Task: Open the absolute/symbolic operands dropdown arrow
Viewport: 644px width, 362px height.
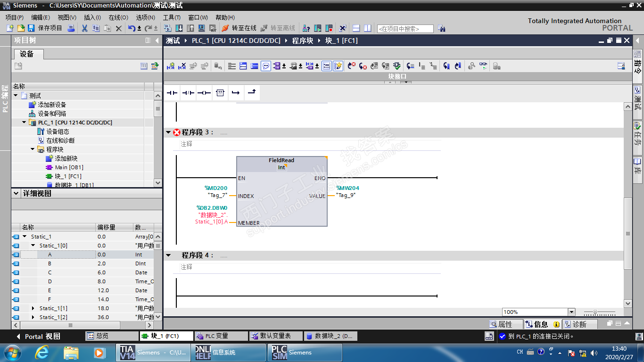Action: (284, 66)
